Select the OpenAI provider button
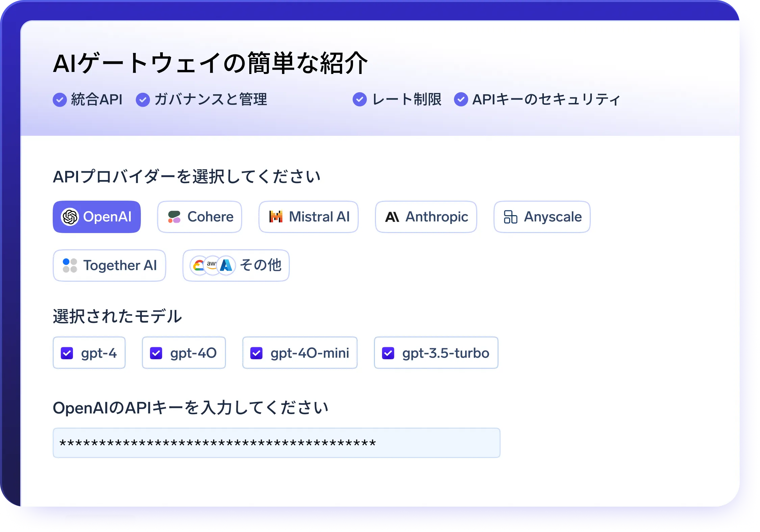Image resolution: width=760 pixels, height=532 pixels. 97,217
